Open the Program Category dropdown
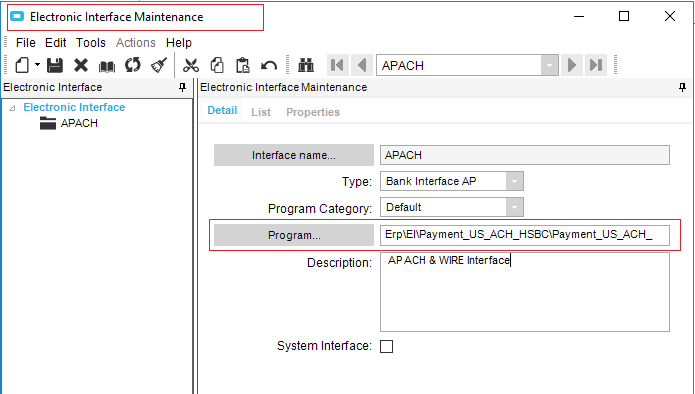Screen dimensions: 695x394 point(515,207)
